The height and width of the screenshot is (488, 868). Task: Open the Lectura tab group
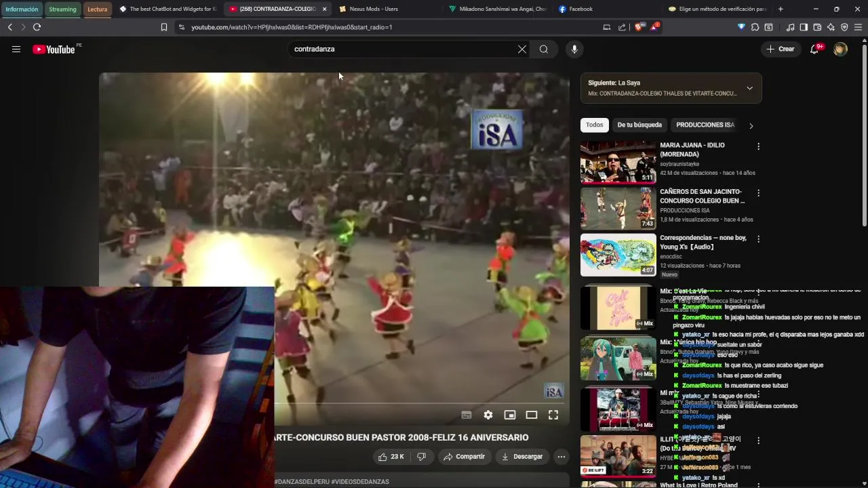[97, 9]
